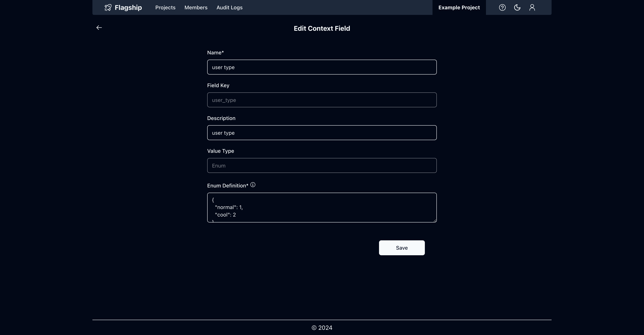Open the Audit Logs menu item
The height and width of the screenshot is (335, 644).
pyautogui.click(x=230, y=7)
